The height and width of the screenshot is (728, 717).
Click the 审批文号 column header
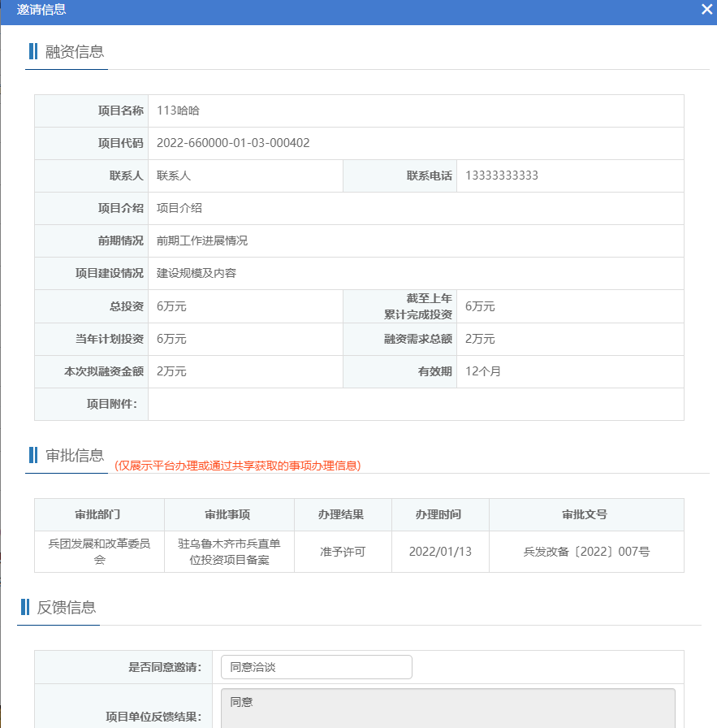[x=586, y=514]
